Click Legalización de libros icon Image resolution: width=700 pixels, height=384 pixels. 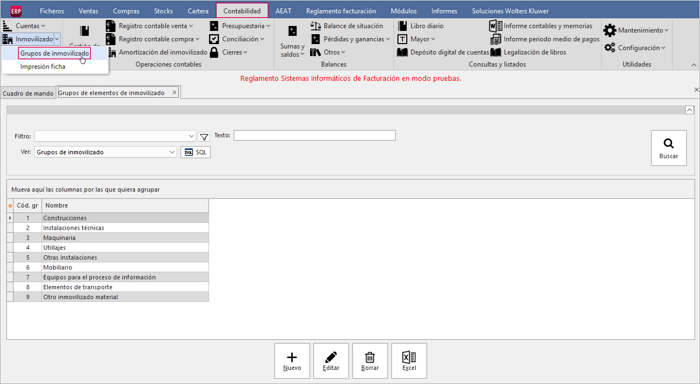click(x=496, y=52)
